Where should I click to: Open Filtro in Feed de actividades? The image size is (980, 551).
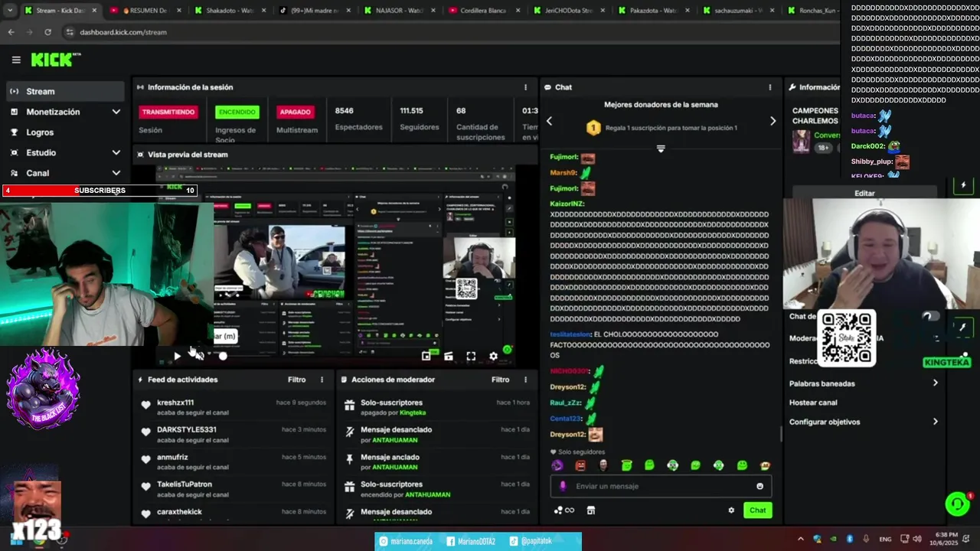click(297, 380)
